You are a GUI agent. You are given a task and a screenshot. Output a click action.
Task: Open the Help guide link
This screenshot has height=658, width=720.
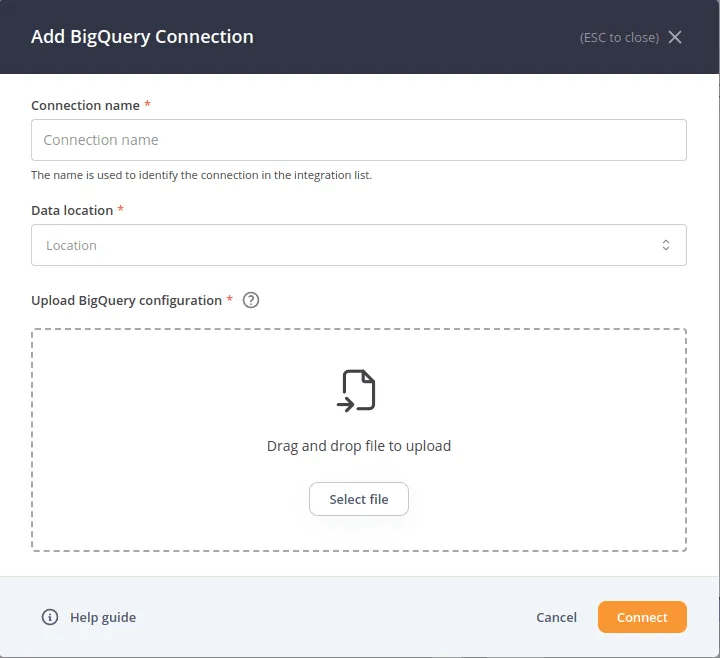(103, 617)
